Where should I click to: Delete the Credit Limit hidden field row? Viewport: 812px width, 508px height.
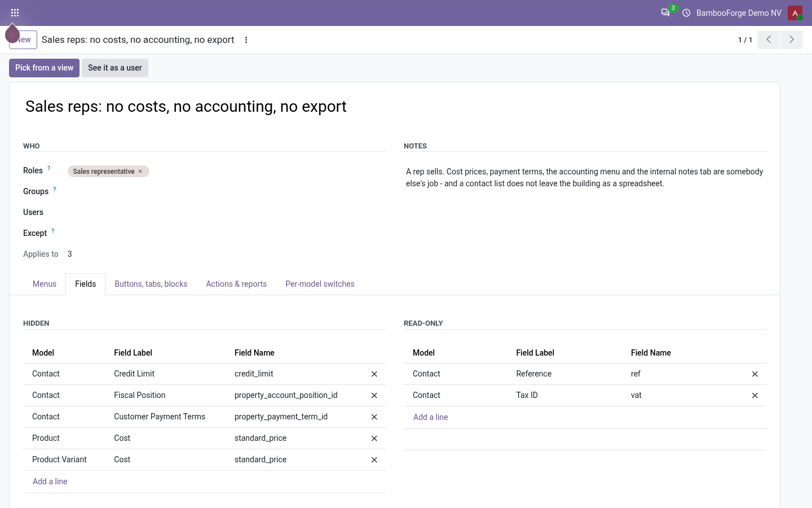(x=374, y=374)
